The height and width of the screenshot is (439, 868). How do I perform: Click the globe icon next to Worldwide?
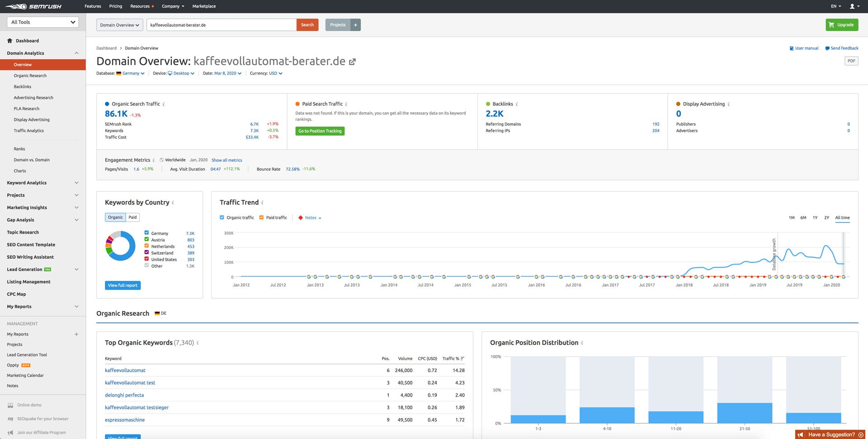point(162,160)
